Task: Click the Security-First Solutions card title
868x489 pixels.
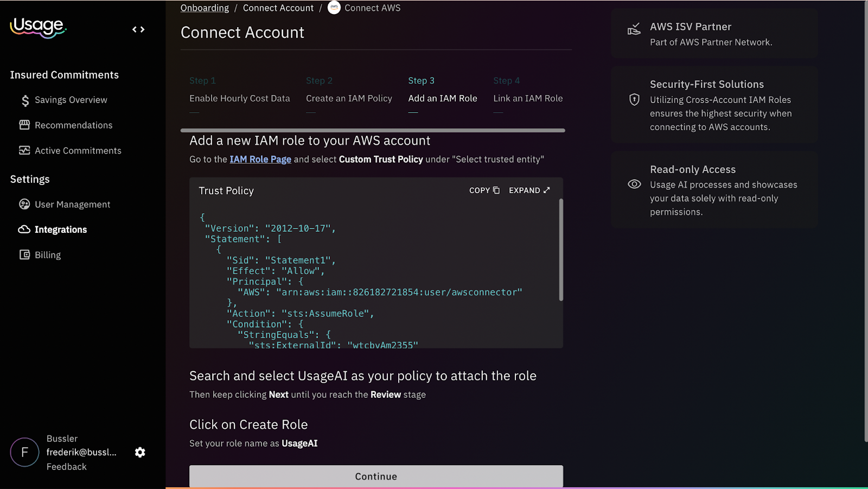Action: pyautogui.click(x=707, y=84)
